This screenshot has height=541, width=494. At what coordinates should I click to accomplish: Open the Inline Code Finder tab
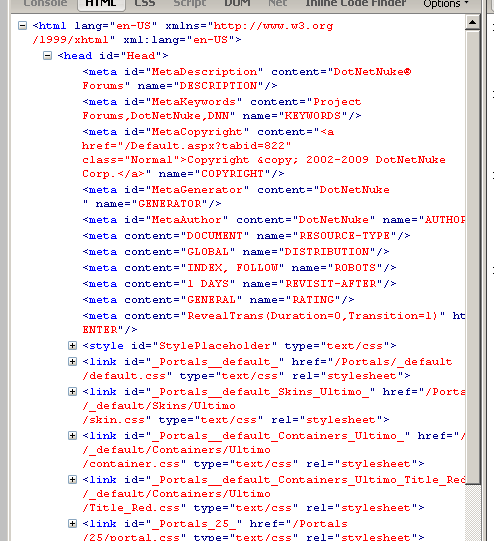click(356, 3)
